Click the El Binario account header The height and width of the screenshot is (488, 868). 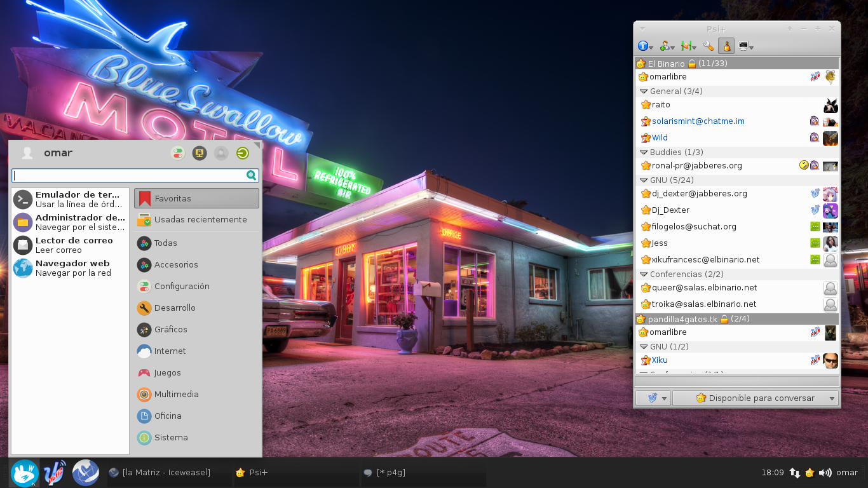click(737, 64)
